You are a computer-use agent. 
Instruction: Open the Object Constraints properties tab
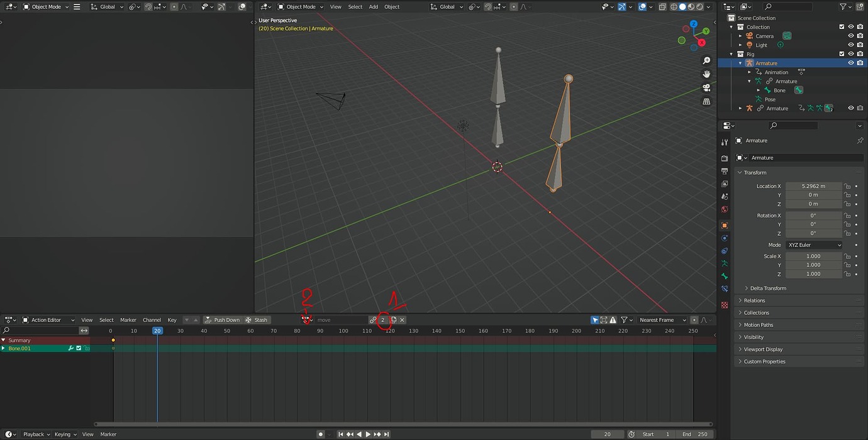[x=725, y=251]
